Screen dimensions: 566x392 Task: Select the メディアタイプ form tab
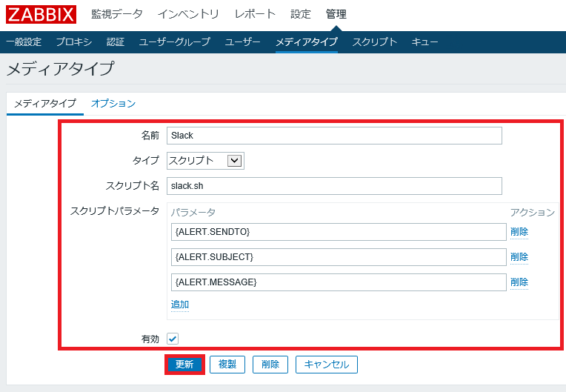tap(44, 104)
